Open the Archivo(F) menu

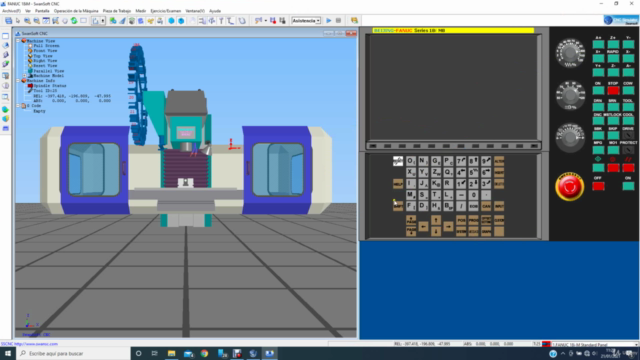[x=11, y=11]
